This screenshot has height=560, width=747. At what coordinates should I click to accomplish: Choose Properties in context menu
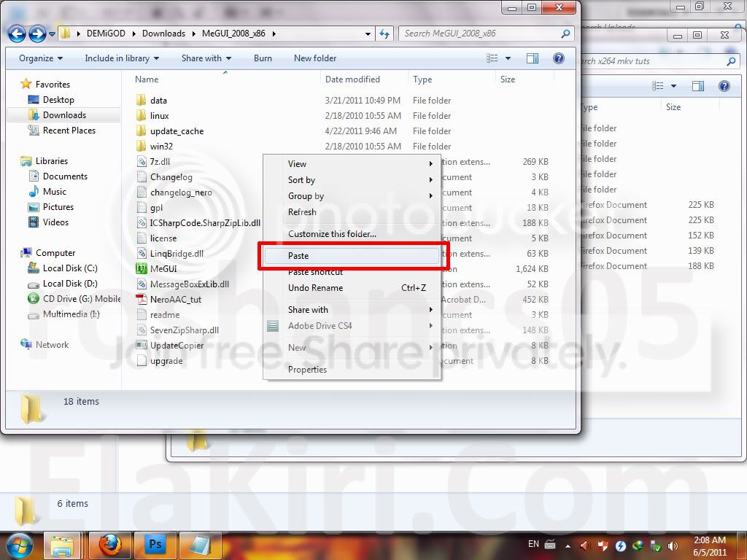352,370
